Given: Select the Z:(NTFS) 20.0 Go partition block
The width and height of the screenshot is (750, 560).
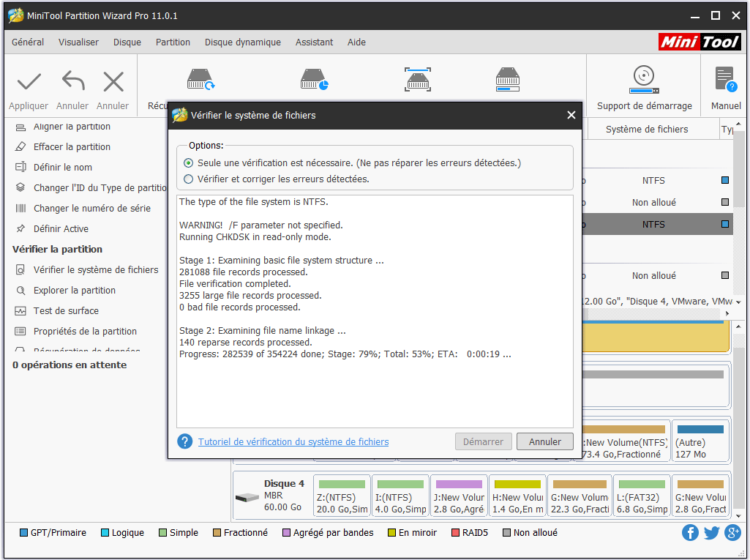Looking at the screenshot, I should click(x=342, y=496).
